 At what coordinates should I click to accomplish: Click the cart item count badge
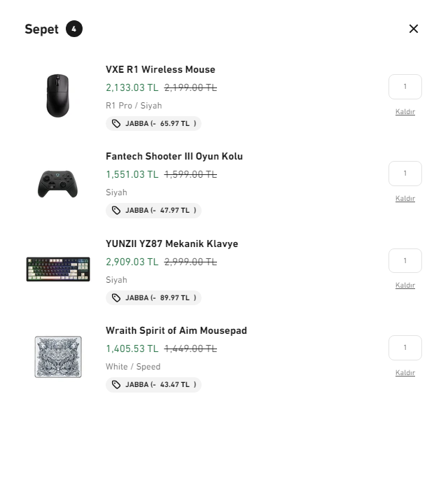(x=74, y=29)
